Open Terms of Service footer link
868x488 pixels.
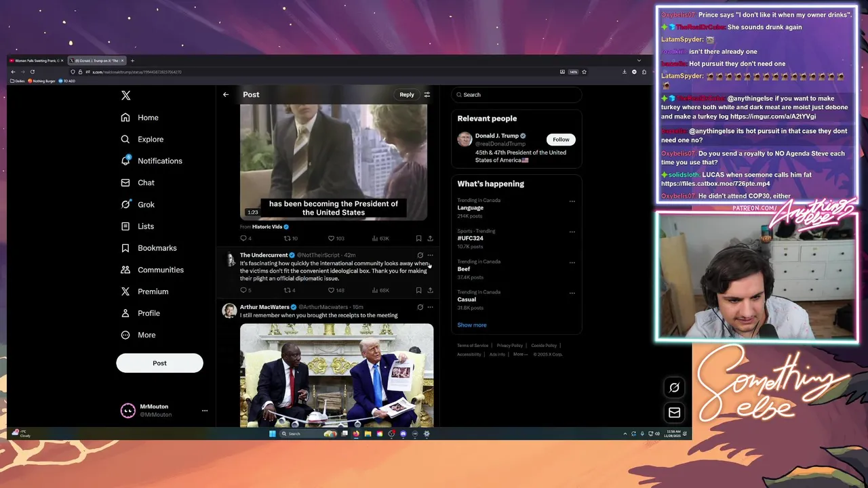473,346
